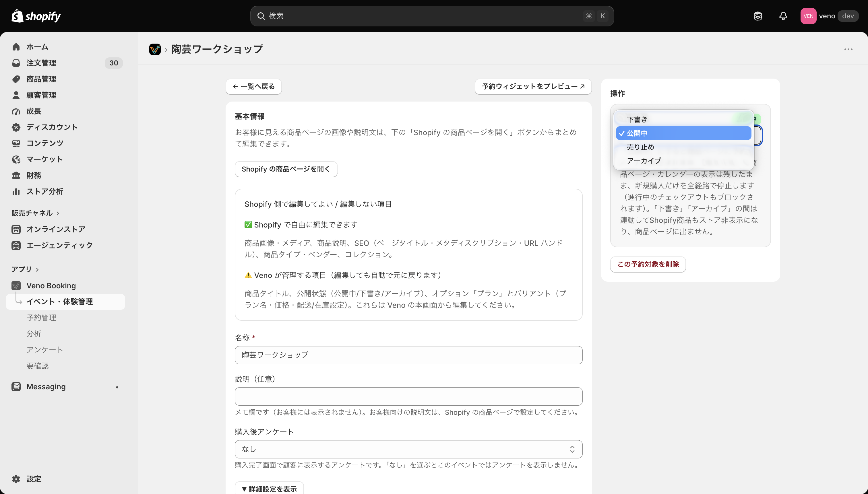The height and width of the screenshot is (494, 868).
Task: Open the 購入後アンケート dropdown showing なし
Action: 408,449
